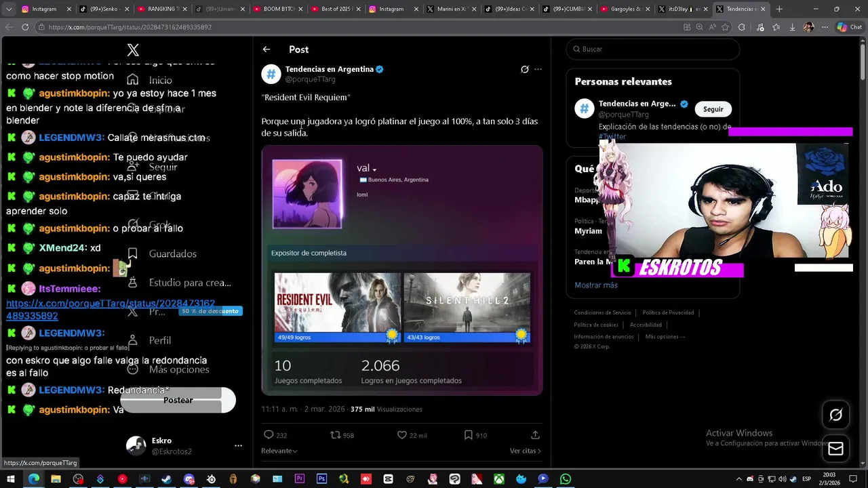Open WhatsApp from the taskbar
The image size is (868, 488).
566,479
